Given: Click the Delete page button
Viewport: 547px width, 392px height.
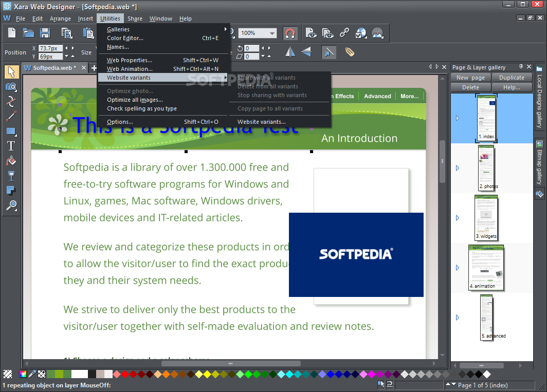Looking at the screenshot, I should (470, 87).
